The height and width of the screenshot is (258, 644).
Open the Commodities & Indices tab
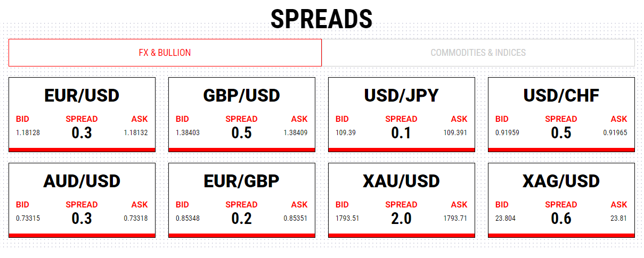tap(478, 53)
